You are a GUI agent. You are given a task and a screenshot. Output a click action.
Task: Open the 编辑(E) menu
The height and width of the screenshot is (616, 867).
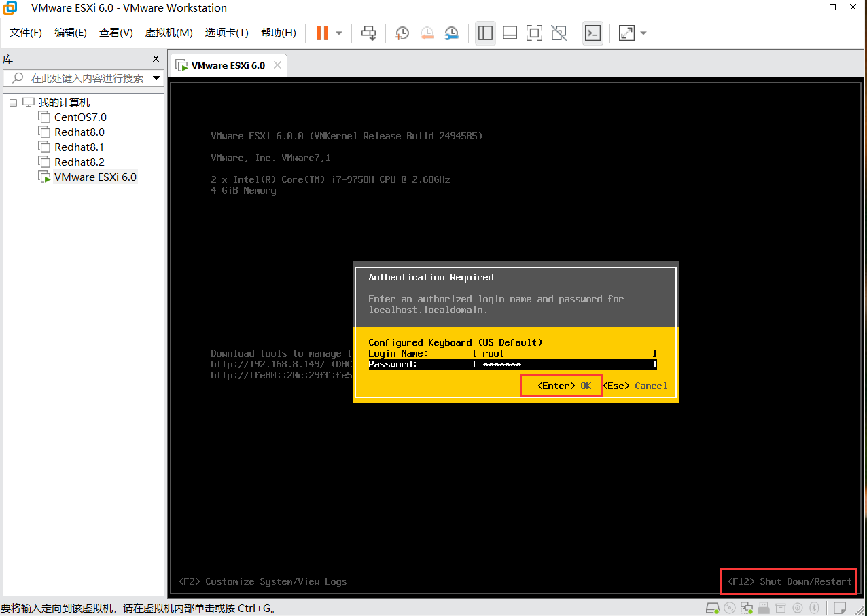tap(71, 33)
